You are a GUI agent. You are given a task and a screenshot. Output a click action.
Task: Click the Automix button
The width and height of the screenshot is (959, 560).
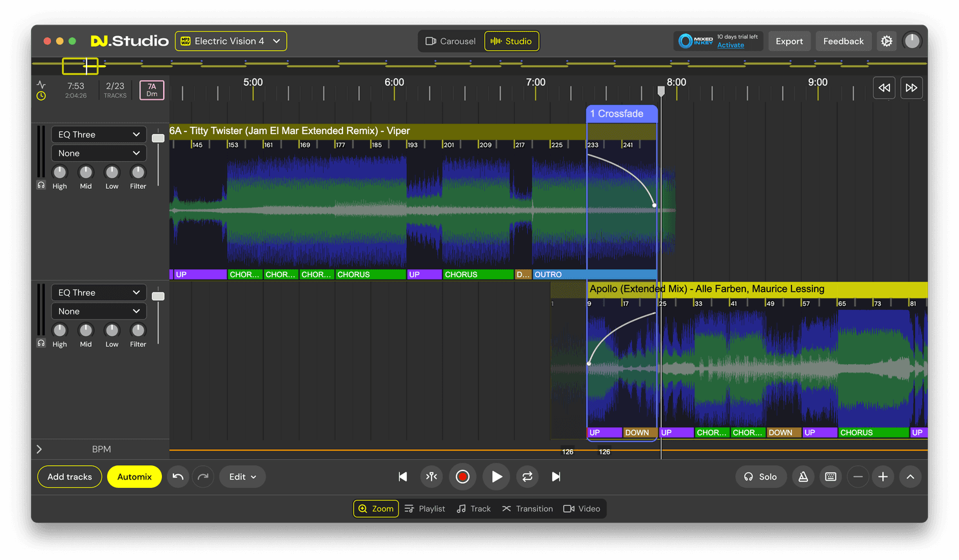(x=134, y=477)
